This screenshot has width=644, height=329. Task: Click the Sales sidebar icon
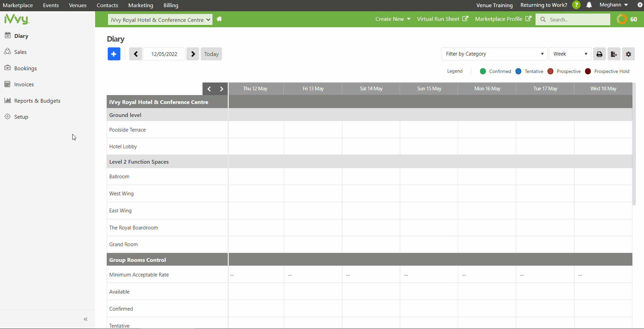[8, 51]
